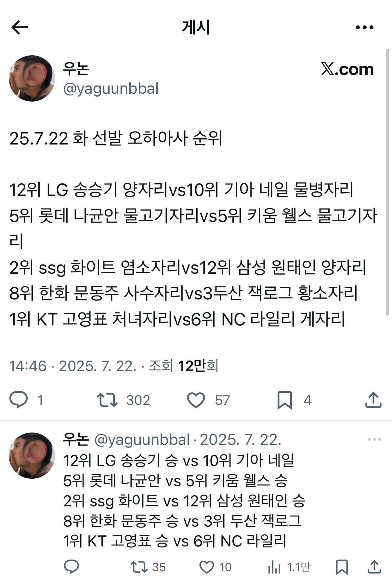Click the vertical scrollbar on right edge
Viewport: 392px width, 578px height.
387,182
